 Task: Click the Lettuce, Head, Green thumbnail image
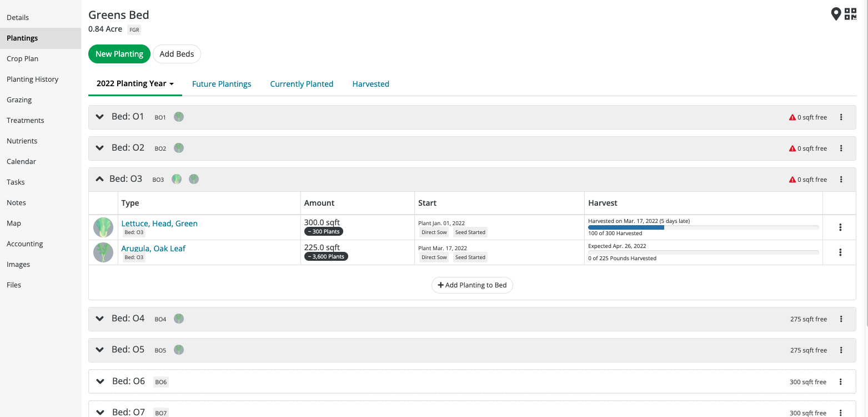103,227
